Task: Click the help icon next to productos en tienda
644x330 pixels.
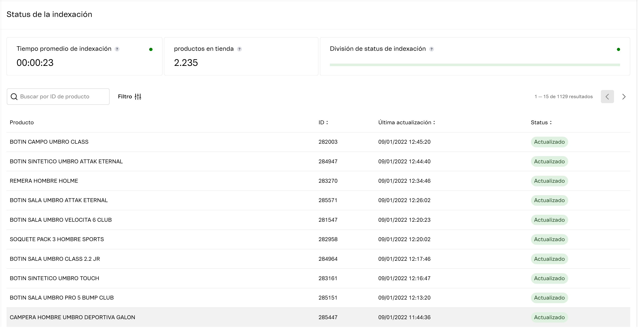Action: (239, 49)
